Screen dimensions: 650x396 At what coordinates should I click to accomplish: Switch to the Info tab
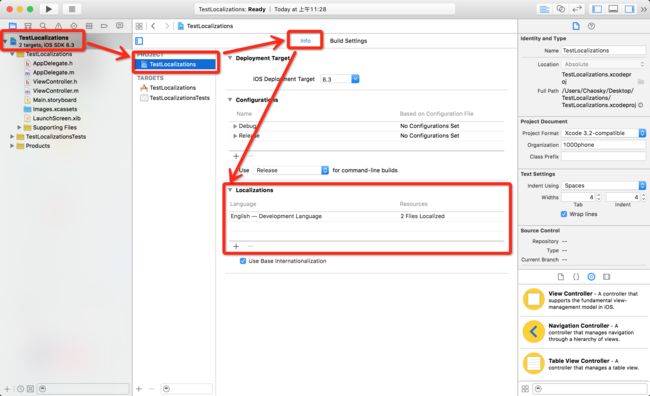coord(305,41)
